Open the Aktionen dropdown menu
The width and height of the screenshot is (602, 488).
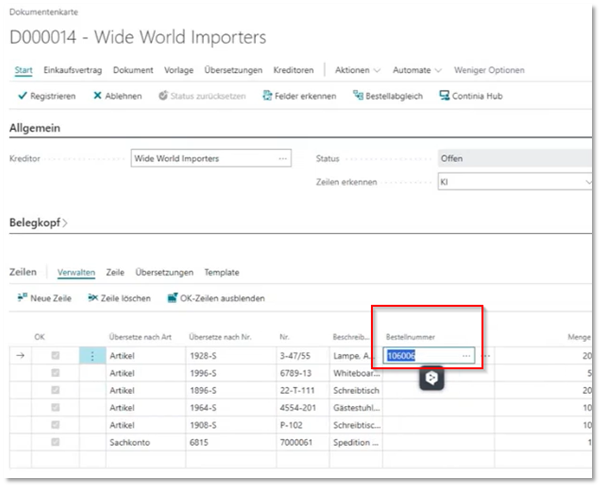click(x=357, y=70)
